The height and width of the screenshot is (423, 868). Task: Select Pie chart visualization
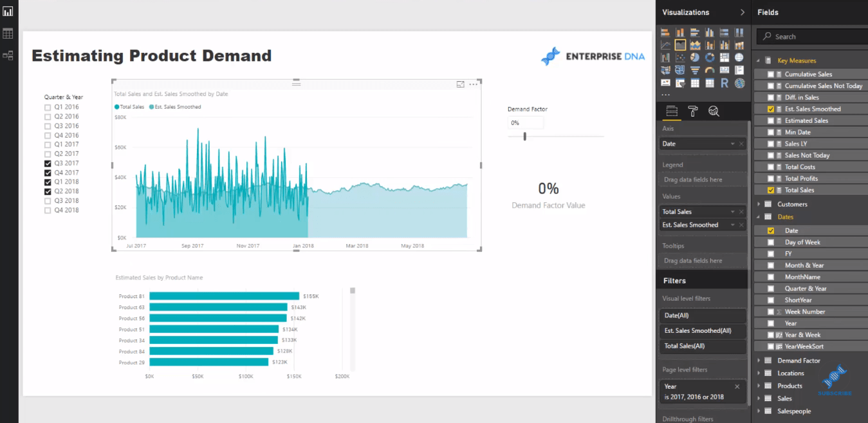point(695,57)
